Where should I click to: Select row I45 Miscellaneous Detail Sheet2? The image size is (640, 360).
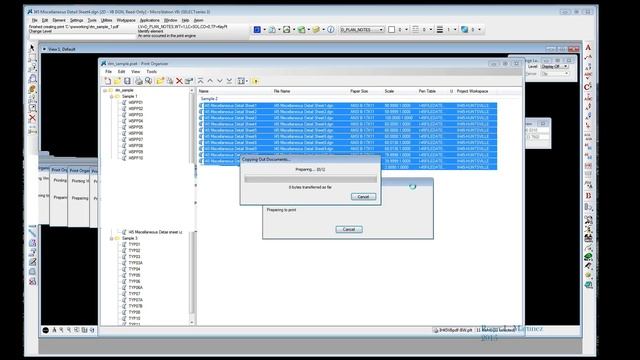(349, 111)
